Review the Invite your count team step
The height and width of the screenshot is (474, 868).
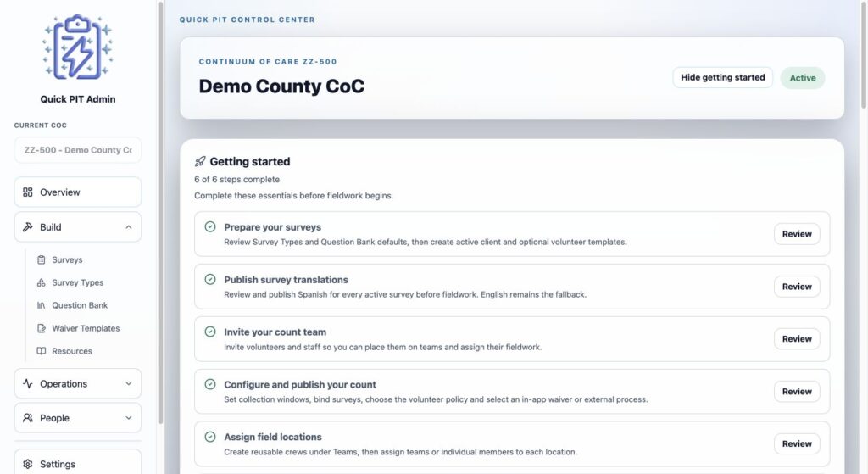click(797, 339)
